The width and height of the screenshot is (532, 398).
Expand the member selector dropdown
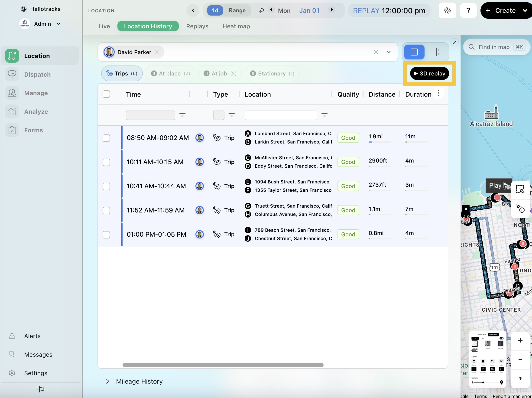[389, 52]
